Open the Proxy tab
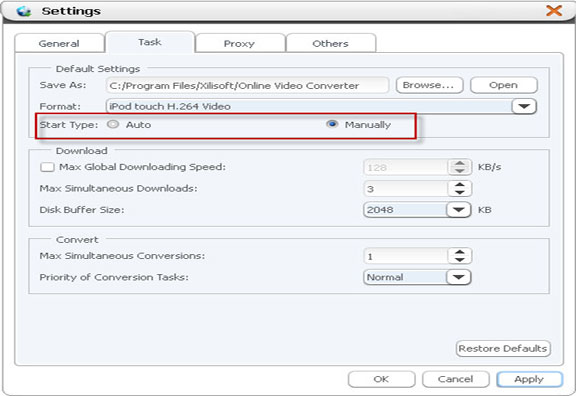The width and height of the screenshot is (576, 396). (x=240, y=43)
